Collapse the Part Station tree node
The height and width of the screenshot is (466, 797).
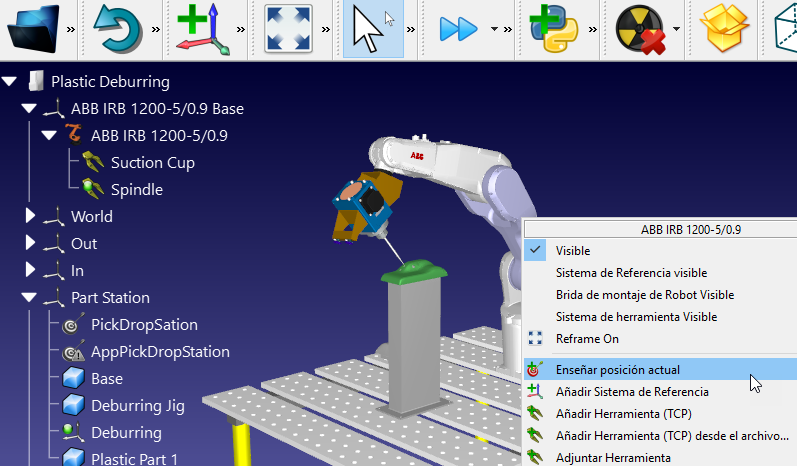point(29,298)
